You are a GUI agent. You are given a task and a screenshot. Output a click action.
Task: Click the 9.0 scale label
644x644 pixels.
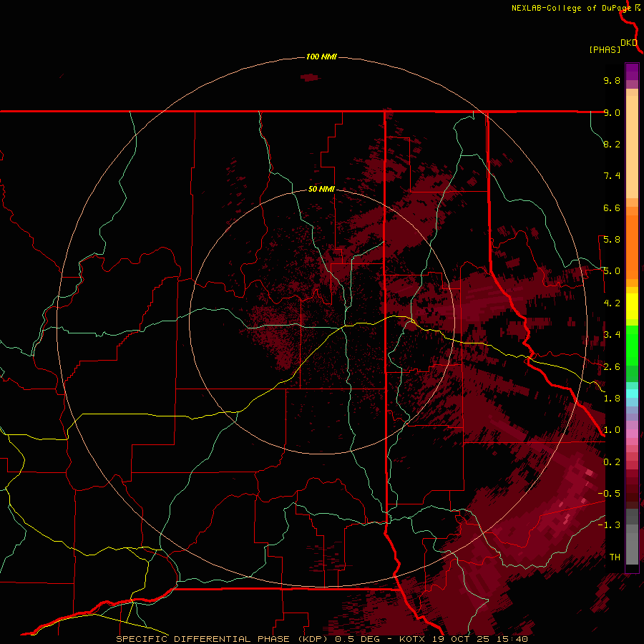[612, 112]
